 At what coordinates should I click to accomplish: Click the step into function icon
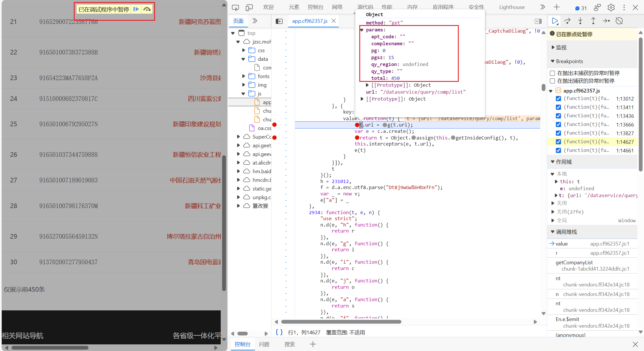[x=580, y=21]
